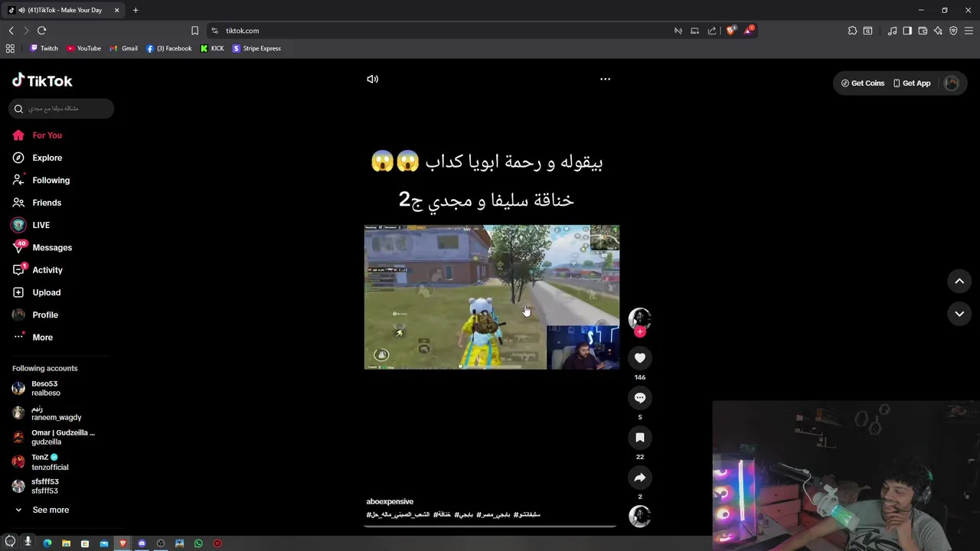Screen dimensions: 980x551
Task: Expand See more following accounts
Action: 42,510
